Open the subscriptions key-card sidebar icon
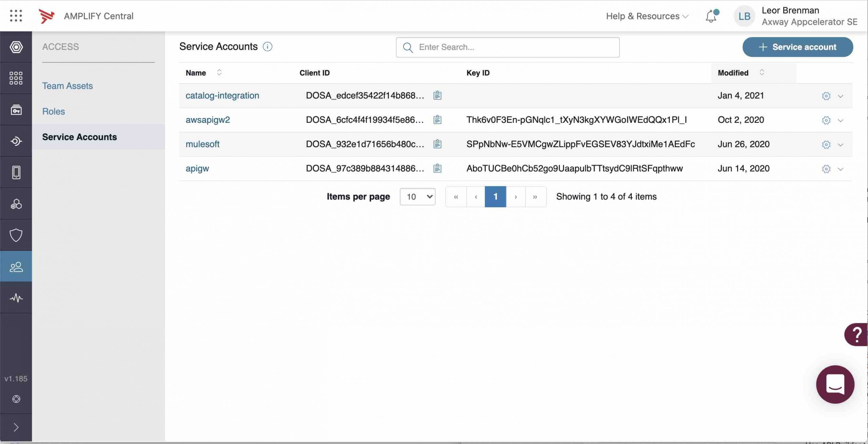 [x=16, y=110]
